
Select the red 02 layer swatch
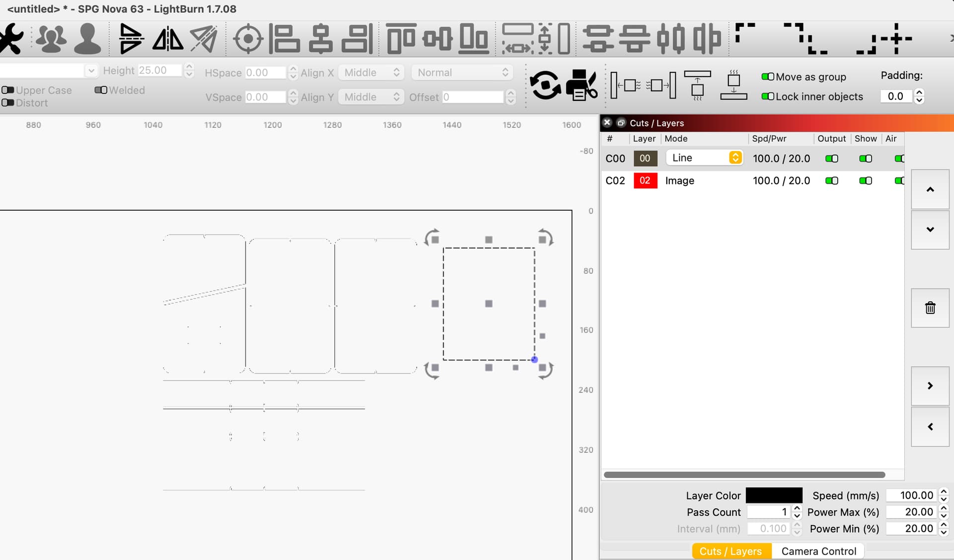645,180
